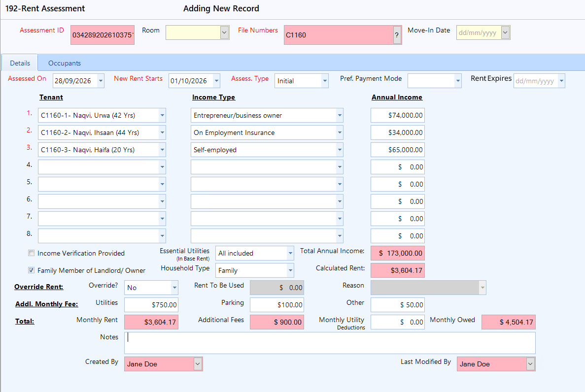Click the annual income field in row 4
This screenshot has height=392, width=585.
398,167
